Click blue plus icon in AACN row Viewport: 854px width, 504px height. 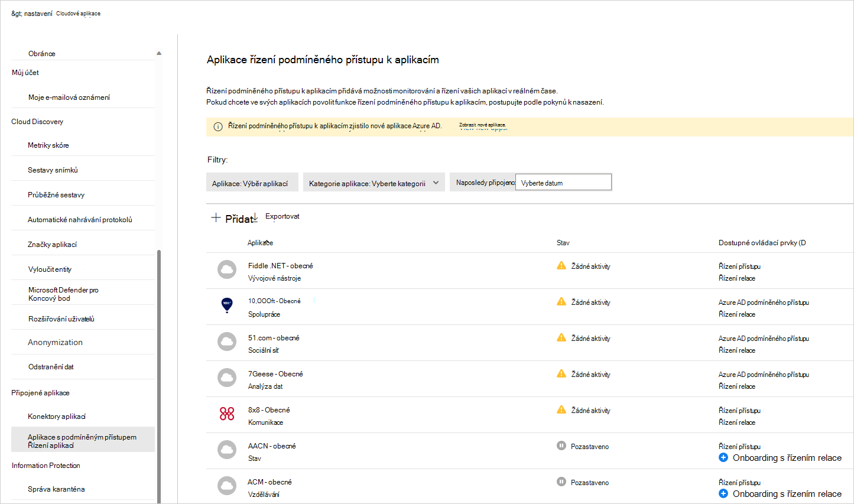(x=723, y=457)
